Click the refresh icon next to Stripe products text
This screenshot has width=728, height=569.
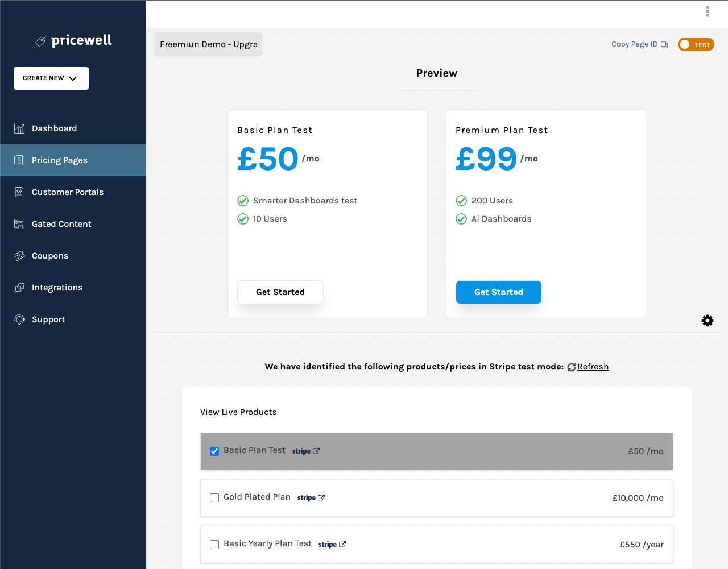point(572,367)
